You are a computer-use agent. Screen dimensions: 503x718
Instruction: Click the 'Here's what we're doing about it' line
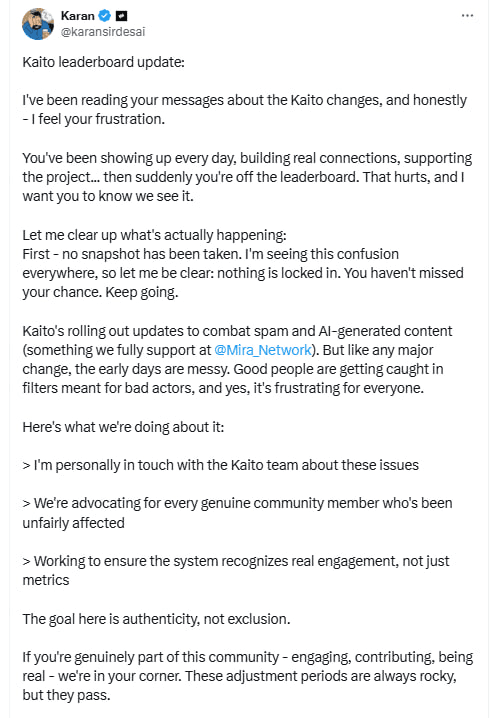[123, 427]
